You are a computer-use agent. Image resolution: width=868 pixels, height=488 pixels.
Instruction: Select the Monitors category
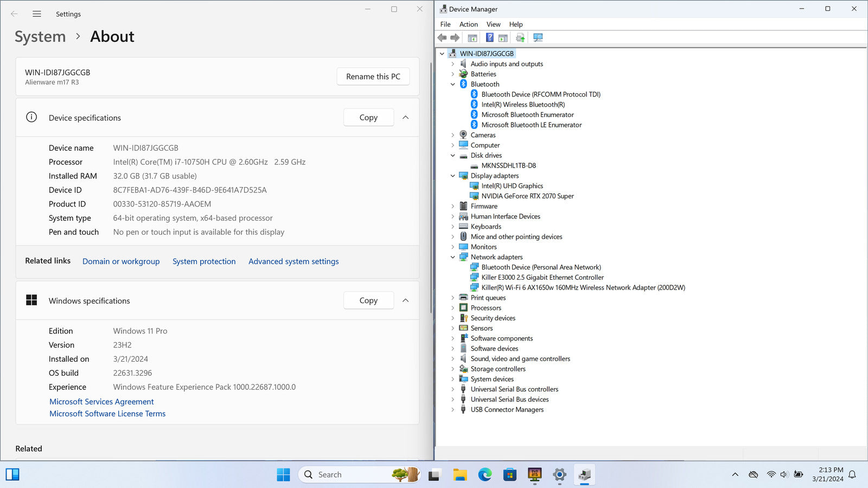[x=483, y=247]
